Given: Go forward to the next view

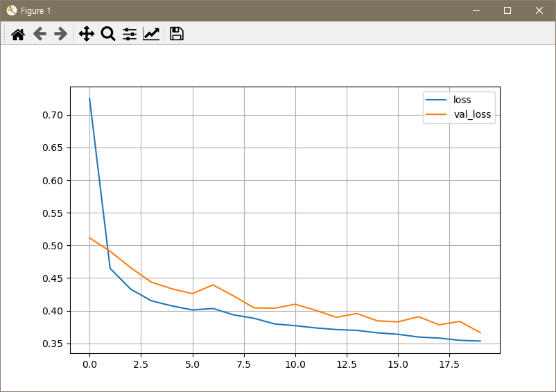Looking at the screenshot, I should (x=60, y=35).
